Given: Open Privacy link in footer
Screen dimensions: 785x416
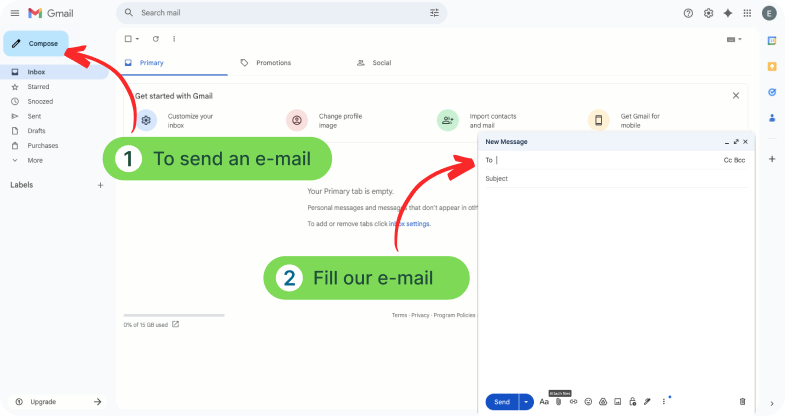Looking at the screenshot, I should click(x=421, y=315).
